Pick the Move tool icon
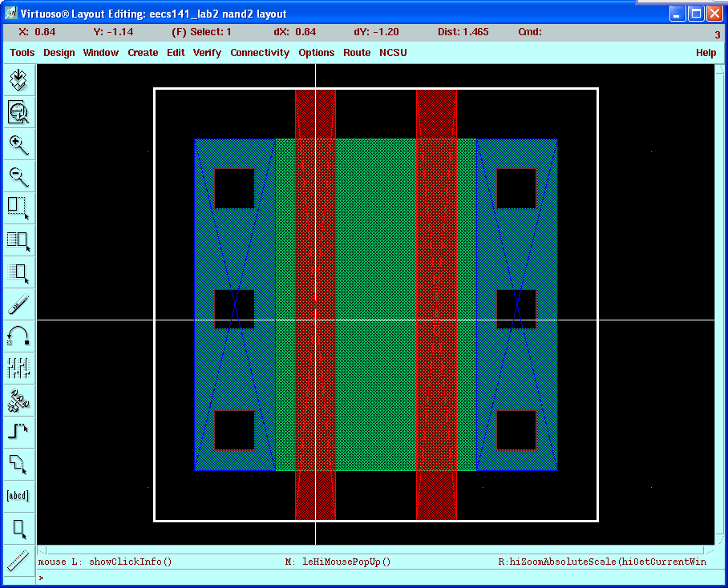This screenshot has width=728, height=588. tap(18, 272)
